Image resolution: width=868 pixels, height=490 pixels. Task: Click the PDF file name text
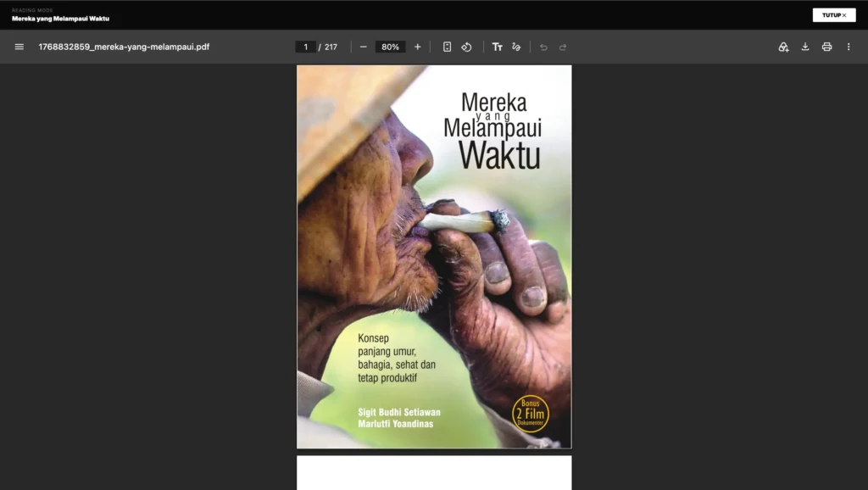(124, 47)
